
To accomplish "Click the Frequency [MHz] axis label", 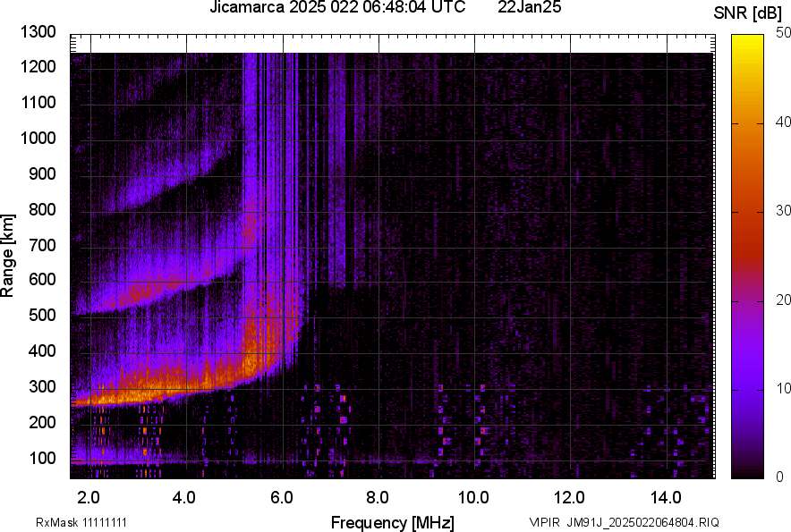I will tap(392, 522).
